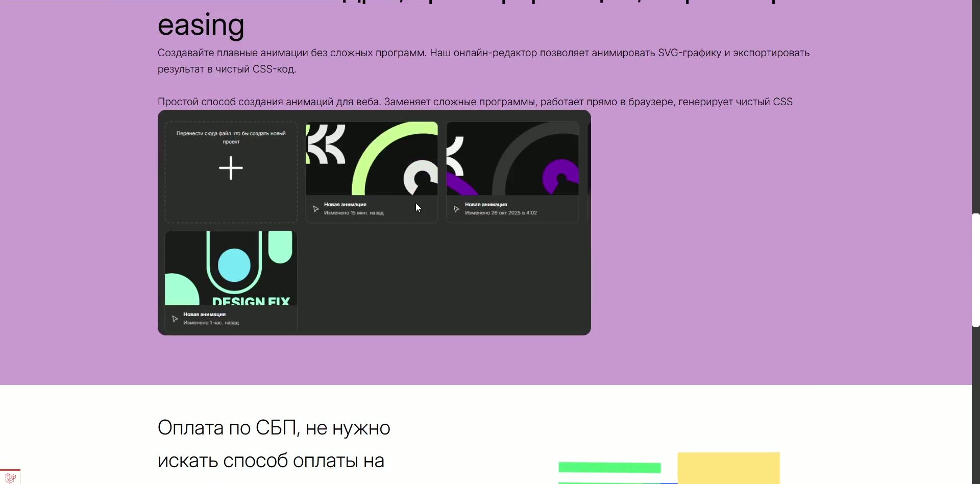Click the 'Изменено 1 час. назад' label

point(211,323)
